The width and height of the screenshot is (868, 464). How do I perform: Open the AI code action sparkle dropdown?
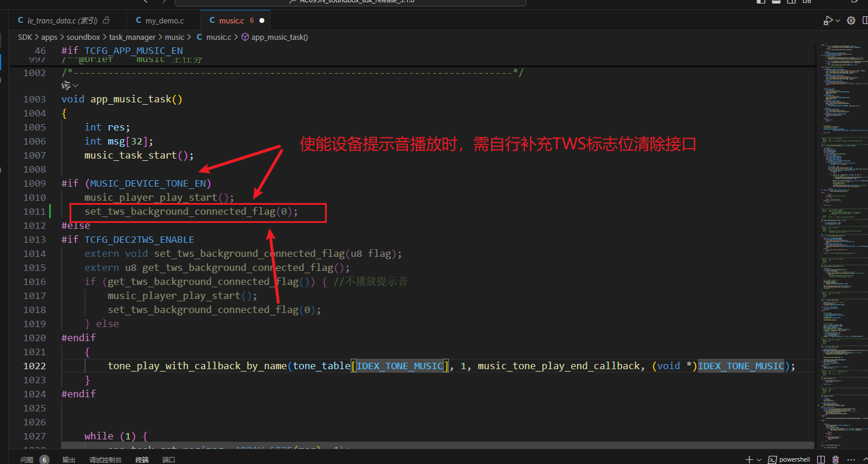click(70, 85)
